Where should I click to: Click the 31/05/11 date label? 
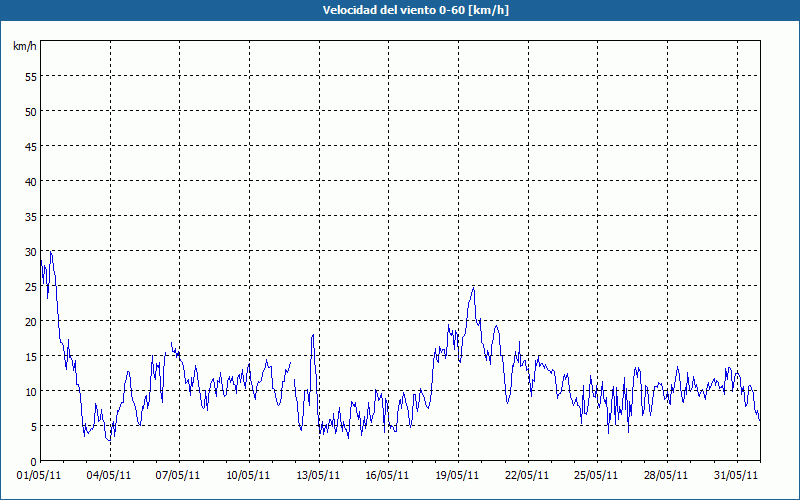pyautogui.click(x=736, y=475)
